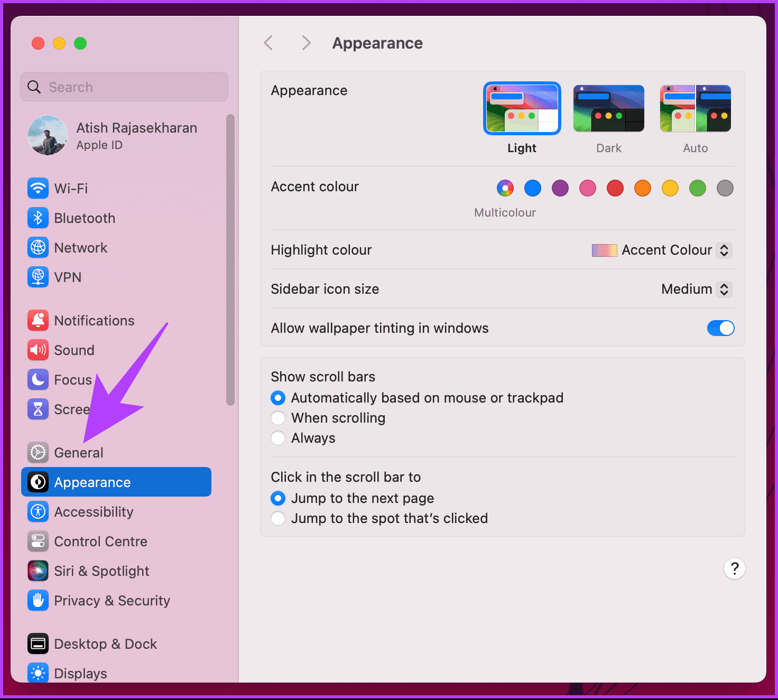Pick red accent colour

pyautogui.click(x=615, y=188)
